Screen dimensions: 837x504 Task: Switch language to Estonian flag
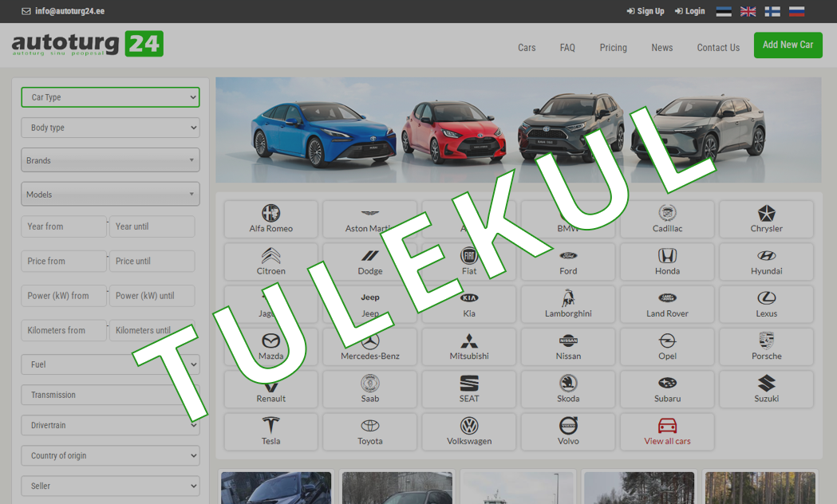[724, 11]
